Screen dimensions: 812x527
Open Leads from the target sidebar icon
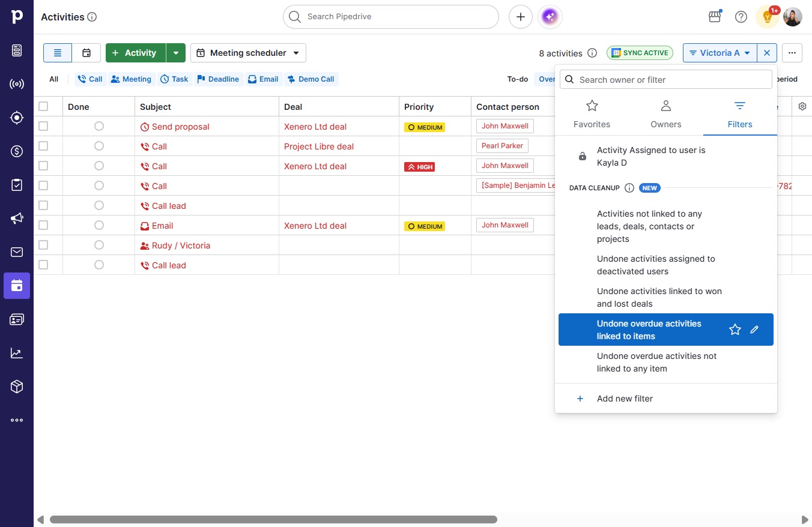tap(17, 118)
